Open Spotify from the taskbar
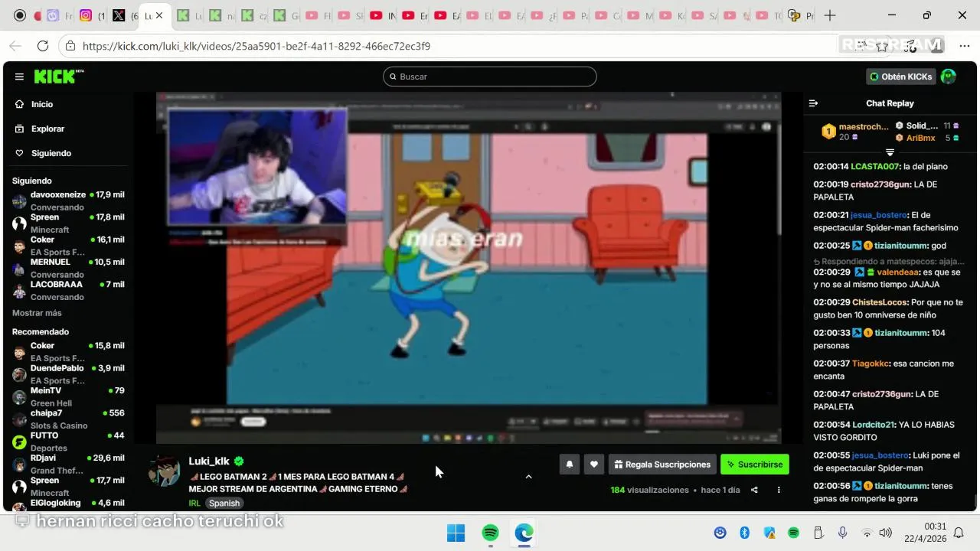The image size is (980, 551). pos(490,533)
